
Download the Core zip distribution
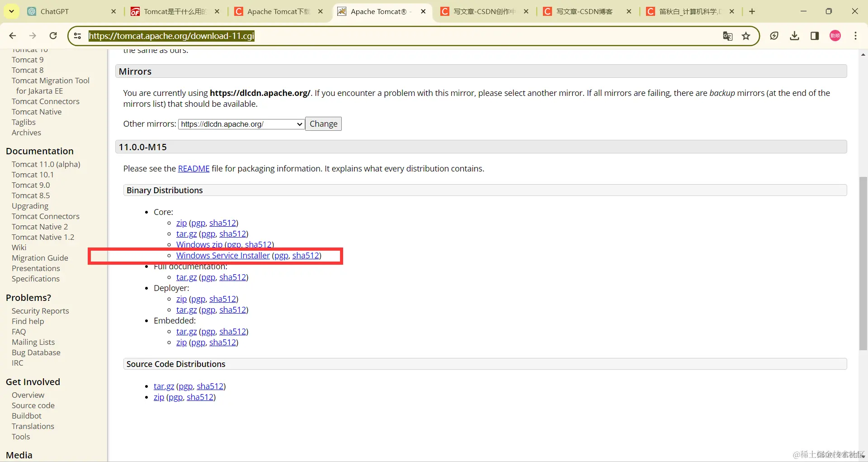tap(181, 223)
